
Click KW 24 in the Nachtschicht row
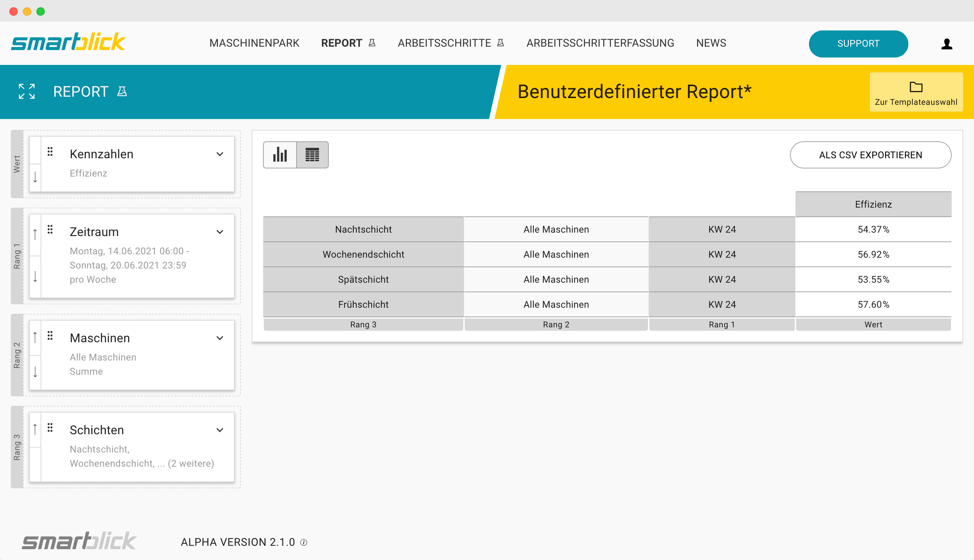click(722, 229)
